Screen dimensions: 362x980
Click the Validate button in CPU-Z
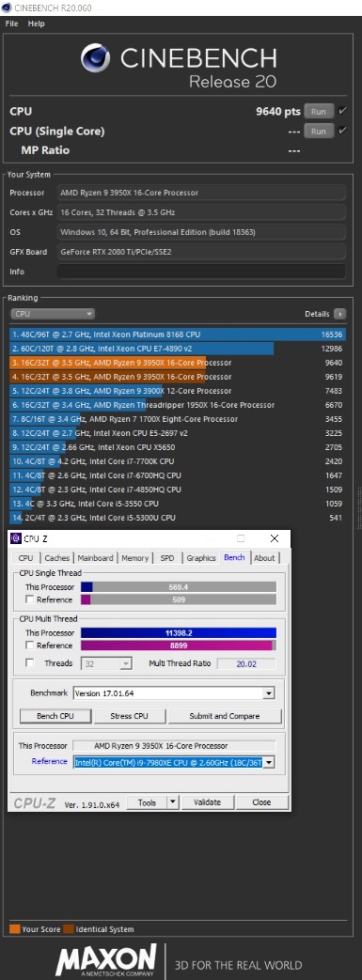coord(208,802)
